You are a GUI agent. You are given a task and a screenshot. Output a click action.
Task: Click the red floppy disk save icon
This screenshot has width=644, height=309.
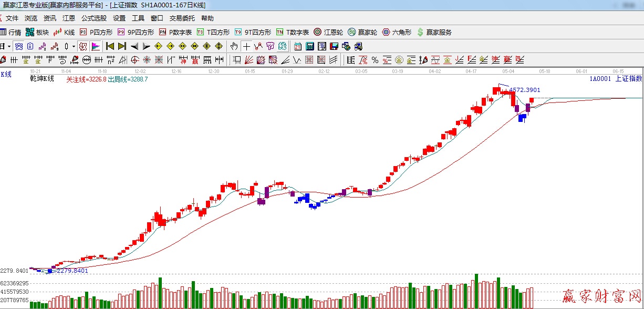(334, 46)
